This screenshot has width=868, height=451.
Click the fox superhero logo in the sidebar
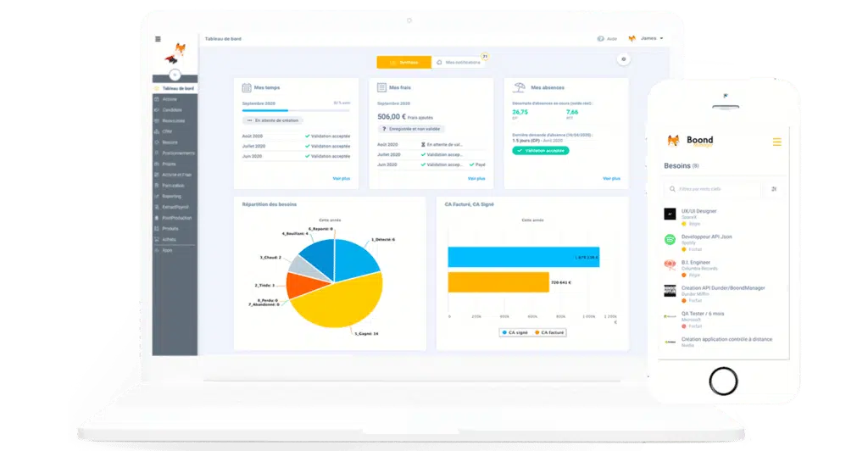pos(176,54)
